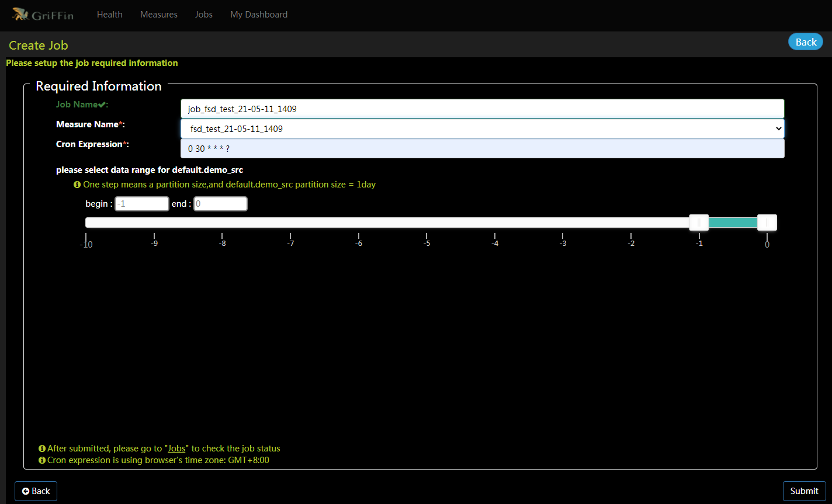Image resolution: width=832 pixels, height=504 pixels.
Task: Click the 'Create Job' heading text
Action: 39,46
